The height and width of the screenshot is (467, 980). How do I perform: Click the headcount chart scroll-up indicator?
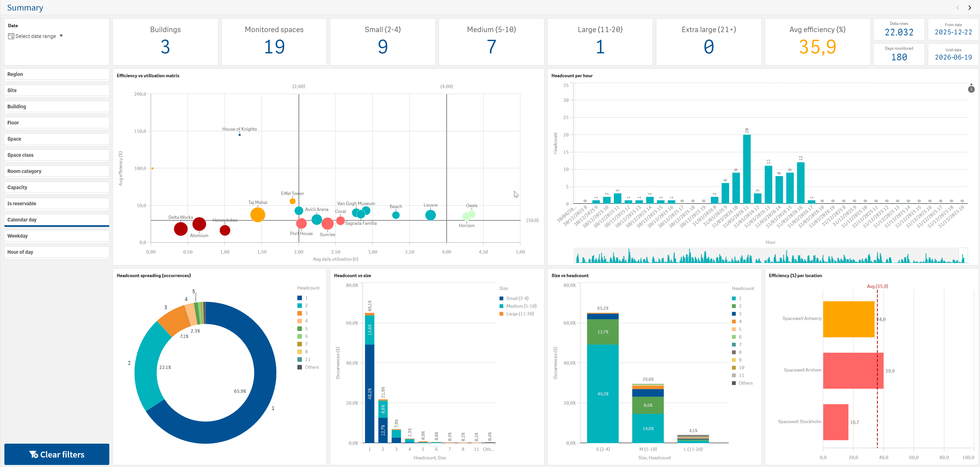(971, 88)
